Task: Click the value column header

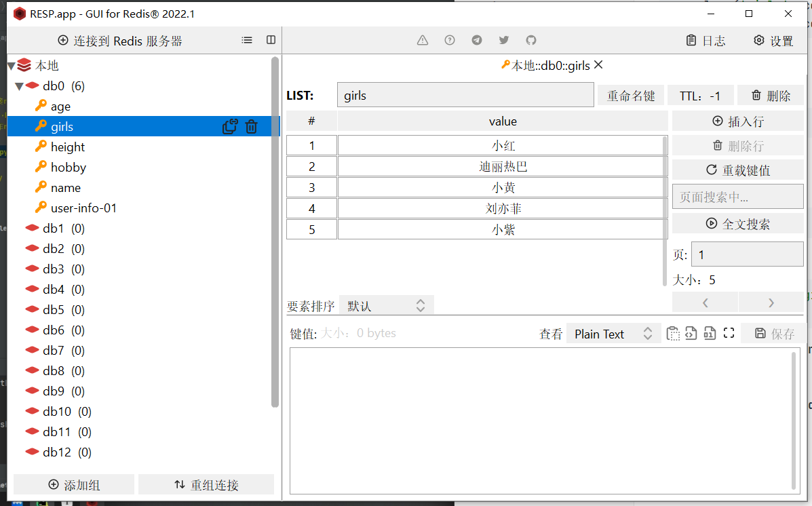Action: coord(503,121)
